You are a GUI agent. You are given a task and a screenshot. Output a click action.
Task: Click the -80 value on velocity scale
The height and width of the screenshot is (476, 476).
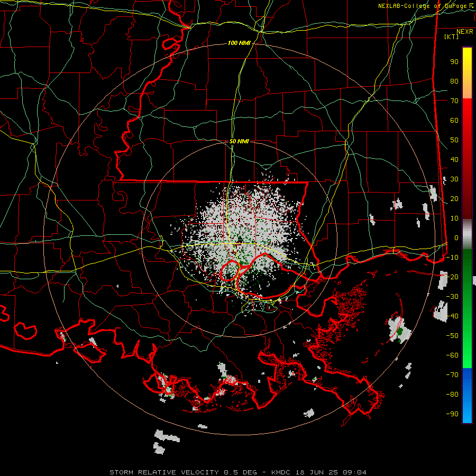click(x=452, y=395)
